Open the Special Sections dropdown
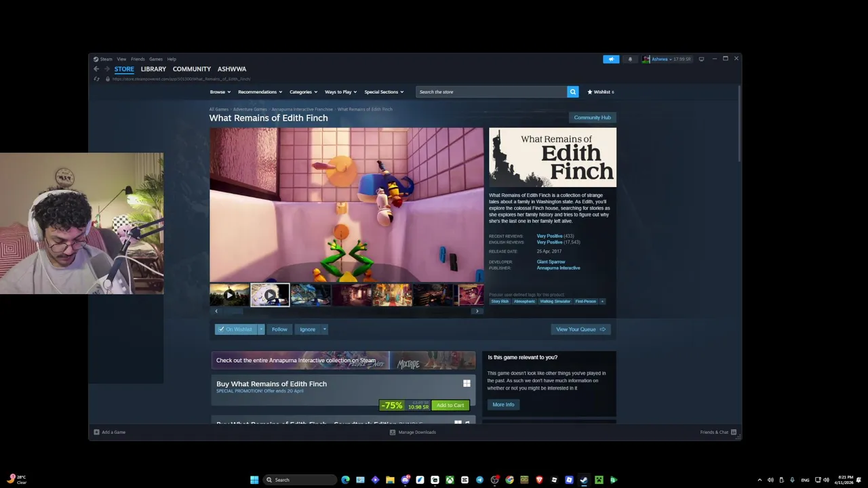The width and height of the screenshot is (868, 488). [x=384, y=91]
